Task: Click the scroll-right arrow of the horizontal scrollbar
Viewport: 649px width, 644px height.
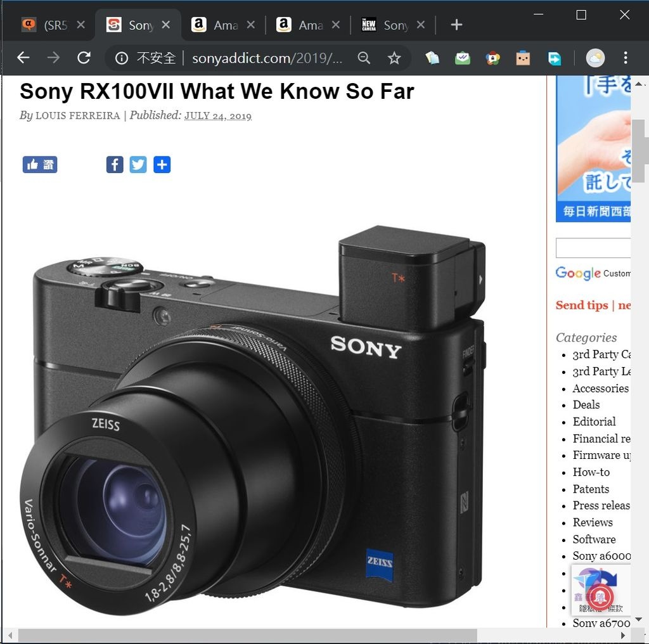Action: (x=623, y=635)
